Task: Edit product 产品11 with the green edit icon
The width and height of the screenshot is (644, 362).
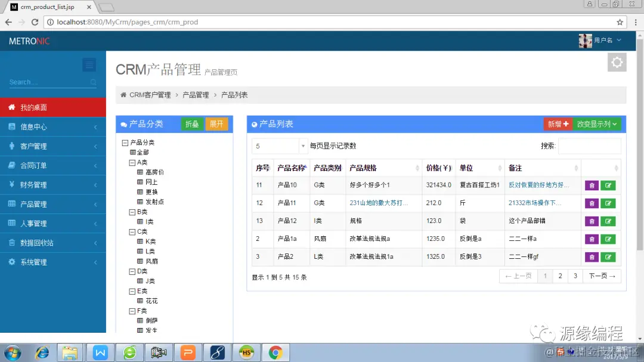Action: (x=608, y=203)
